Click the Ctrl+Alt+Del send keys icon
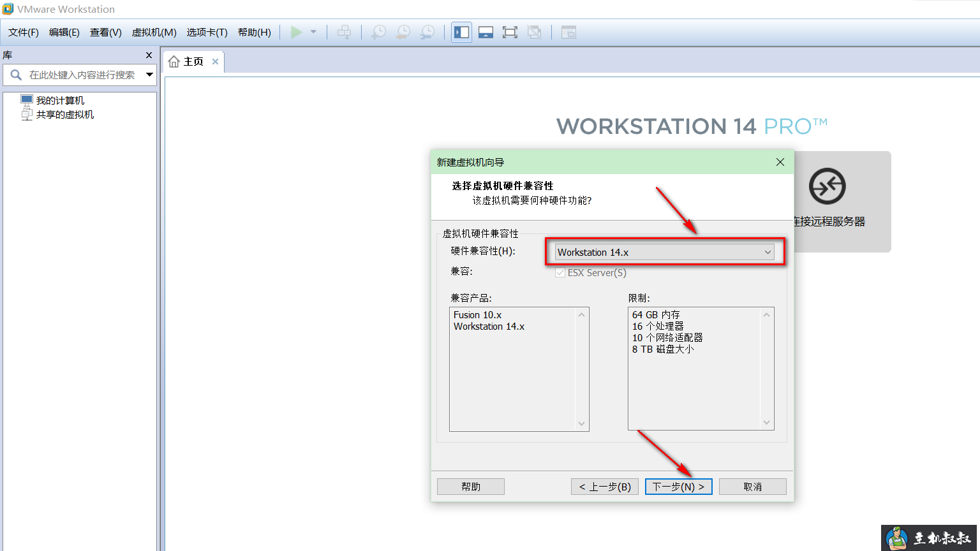 point(344,33)
